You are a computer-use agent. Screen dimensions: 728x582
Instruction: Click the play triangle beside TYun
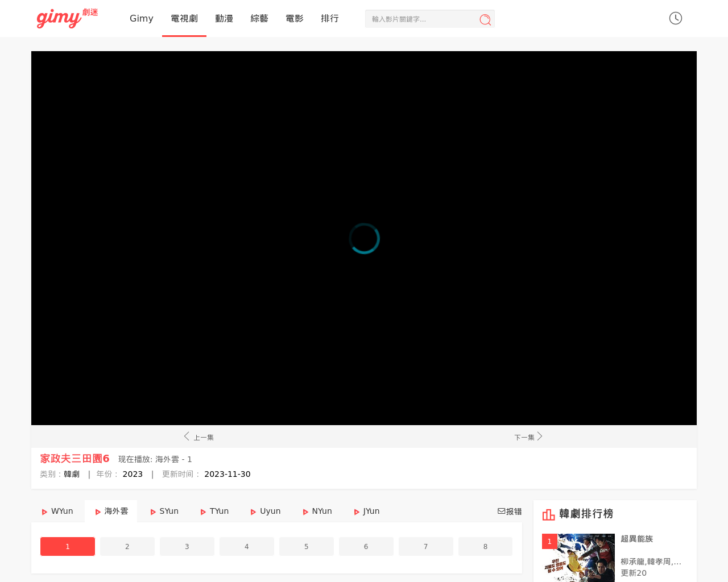(x=203, y=512)
